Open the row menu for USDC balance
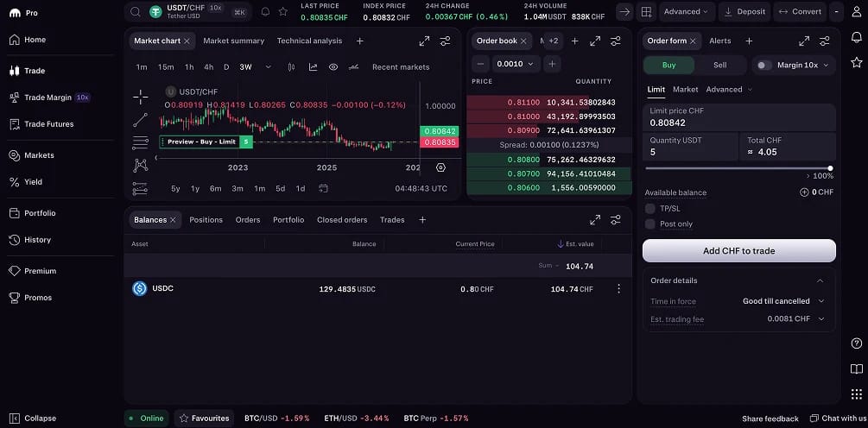868x428 pixels. [619, 289]
